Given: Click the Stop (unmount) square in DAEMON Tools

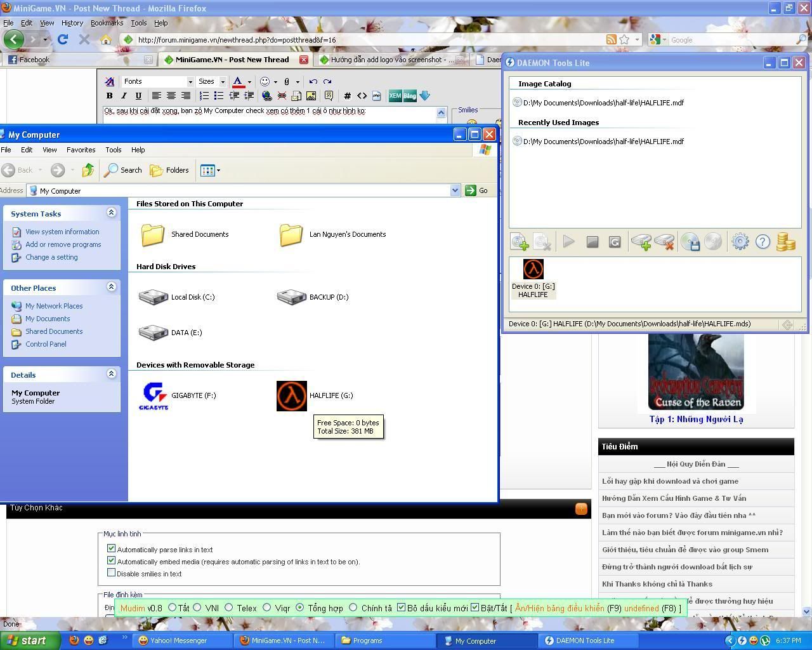Looking at the screenshot, I should (593, 242).
